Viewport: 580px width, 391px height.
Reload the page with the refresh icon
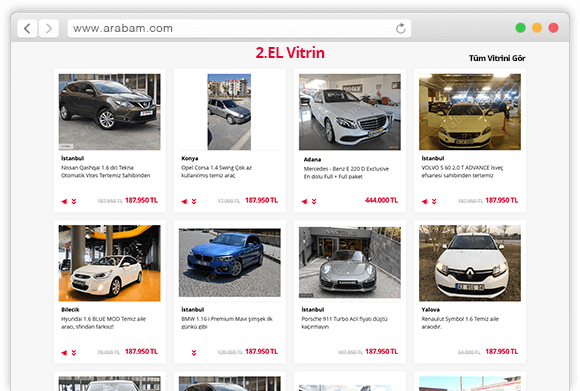(x=401, y=28)
